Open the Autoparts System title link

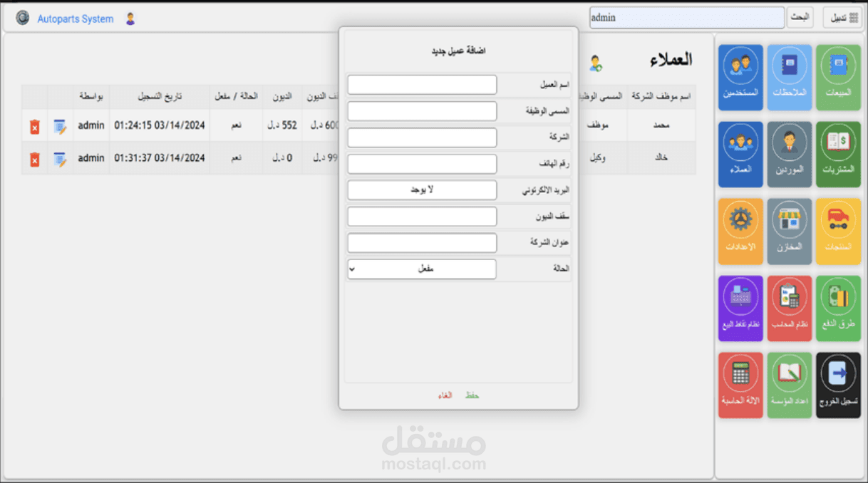click(76, 19)
